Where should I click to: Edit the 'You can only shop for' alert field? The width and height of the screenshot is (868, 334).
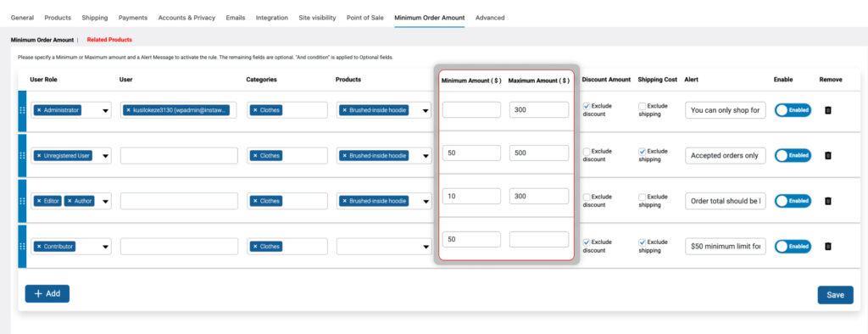tap(726, 110)
